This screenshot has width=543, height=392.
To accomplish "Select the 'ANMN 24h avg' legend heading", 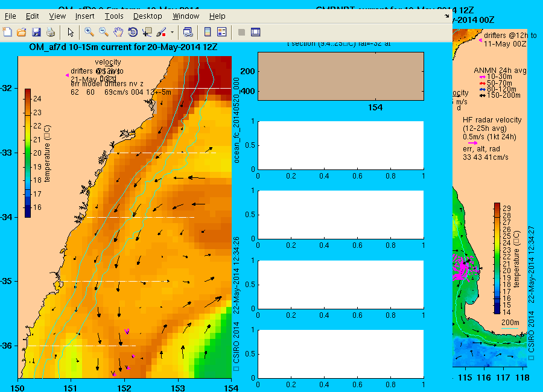I will [500, 71].
